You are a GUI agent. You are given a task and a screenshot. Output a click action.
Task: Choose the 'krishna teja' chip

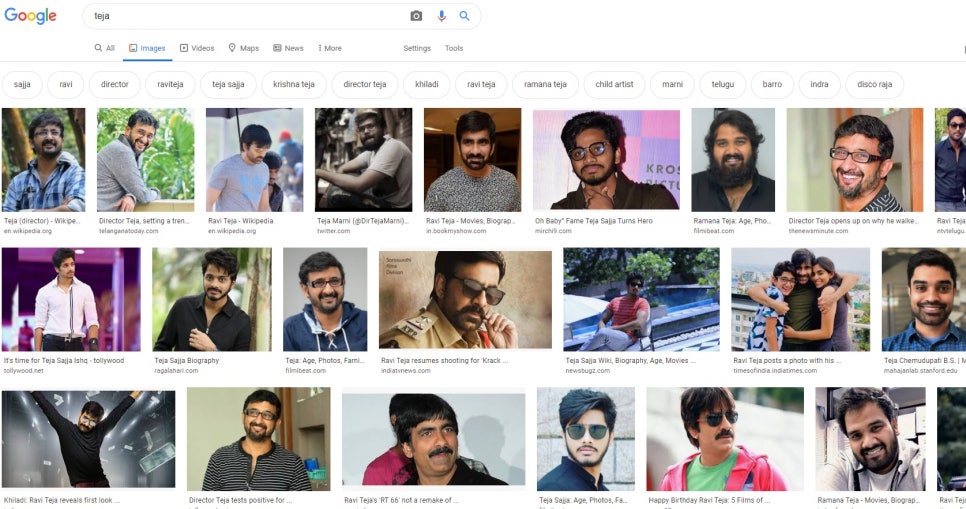(x=294, y=84)
